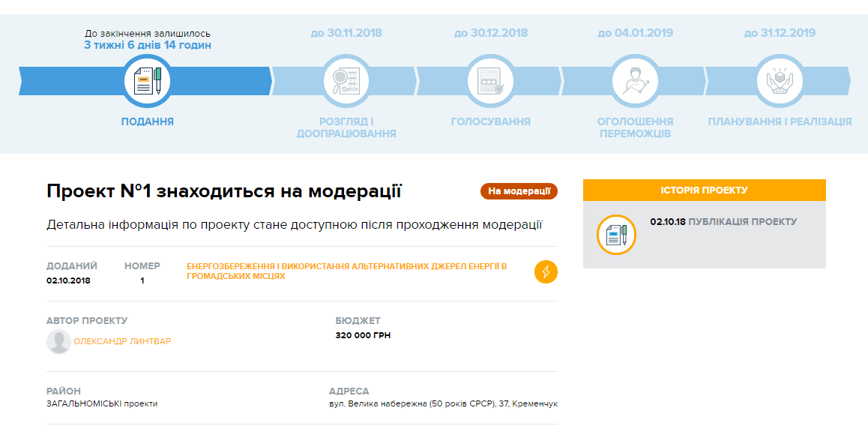Click the orange lightning energy category icon
868x441 pixels.
[x=546, y=271]
